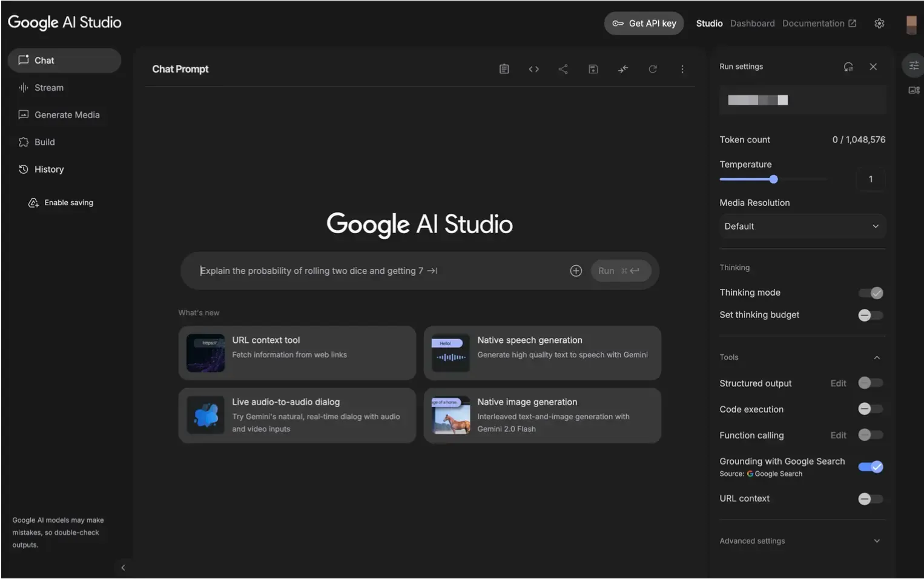924x579 pixels.
Task: Enable the Code execution toggle
Action: pyautogui.click(x=871, y=409)
